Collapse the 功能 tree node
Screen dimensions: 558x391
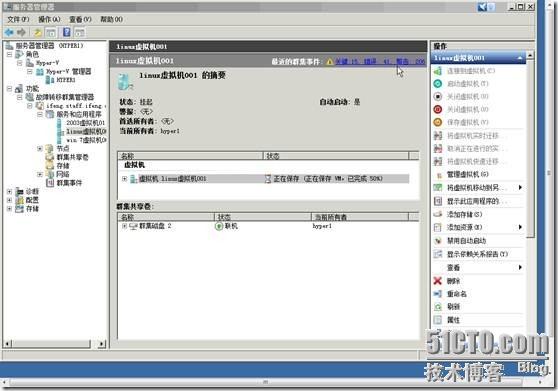[10, 89]
